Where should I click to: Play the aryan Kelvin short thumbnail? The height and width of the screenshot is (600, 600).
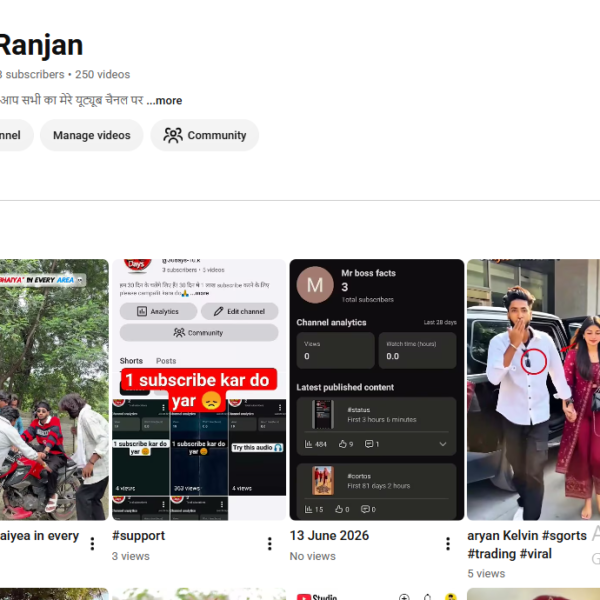click(533, 390)
